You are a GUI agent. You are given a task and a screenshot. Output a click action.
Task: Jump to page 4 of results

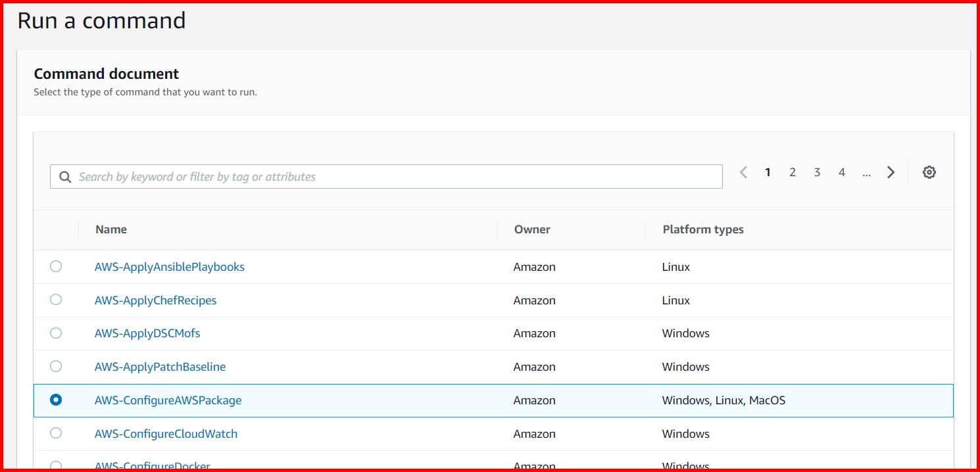[x=842, y=172]
